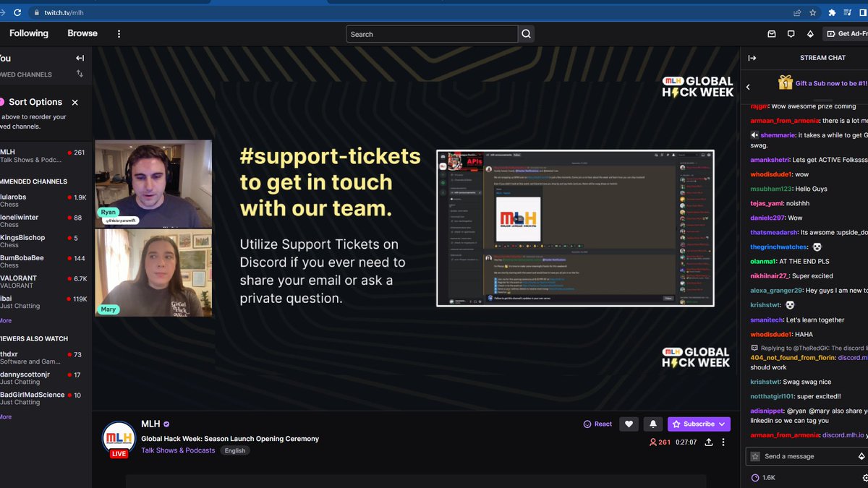Share the stream using the share icon
868x488 pixels.
[x=708, y=442]
